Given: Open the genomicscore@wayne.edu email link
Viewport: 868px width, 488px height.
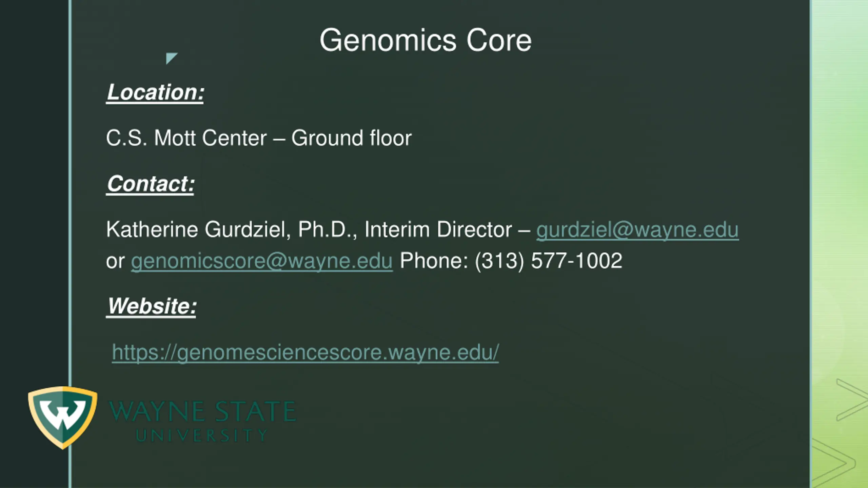Looking at the screenshot, I should pos(262,261).
